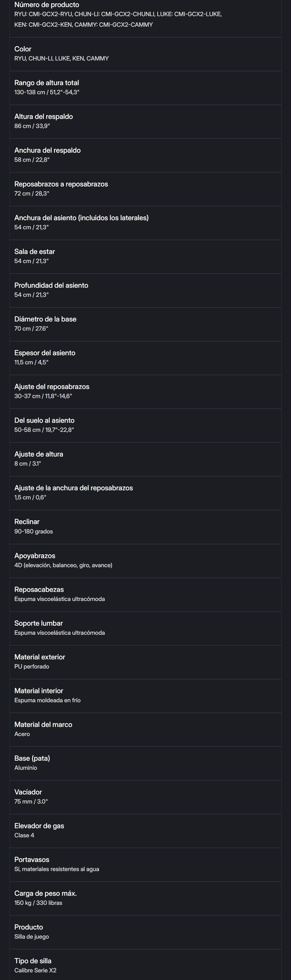Click the "Carga de peso máx." label
The height and width of the screenshot is (980, 291).
tap(45, 893)
